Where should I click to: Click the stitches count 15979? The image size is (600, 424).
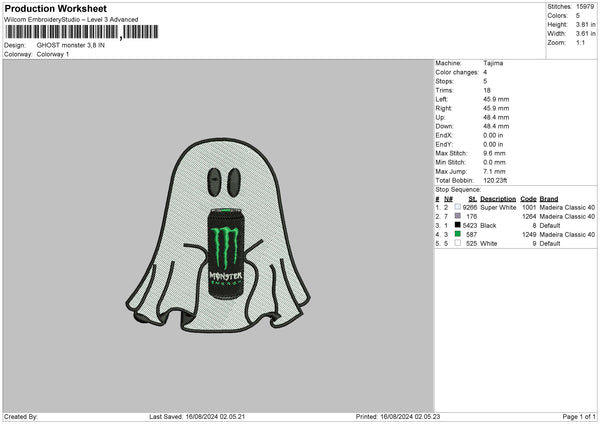pos(585,7)
